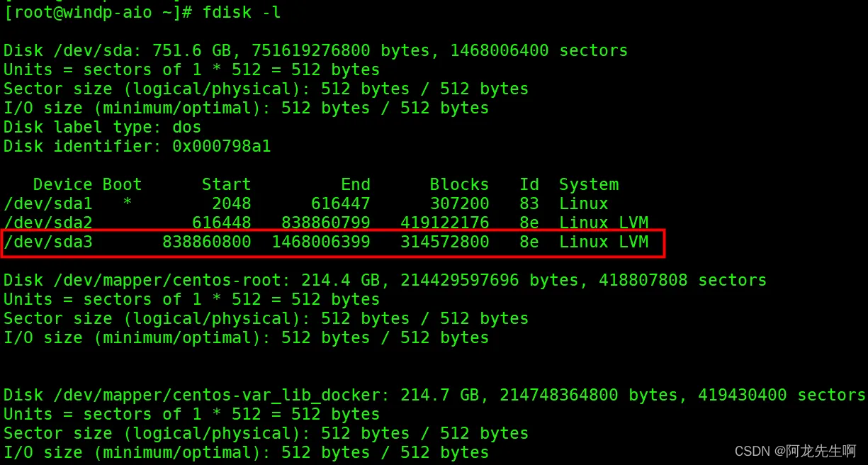Click the Linux LVM label for sda2
Viewport: 868px width, 465px height.
click(604, 223)
